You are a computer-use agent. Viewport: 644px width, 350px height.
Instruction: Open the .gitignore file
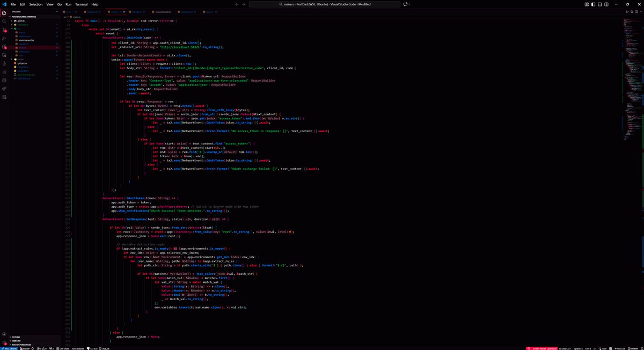pyautogui.click(x=35, y=63)
